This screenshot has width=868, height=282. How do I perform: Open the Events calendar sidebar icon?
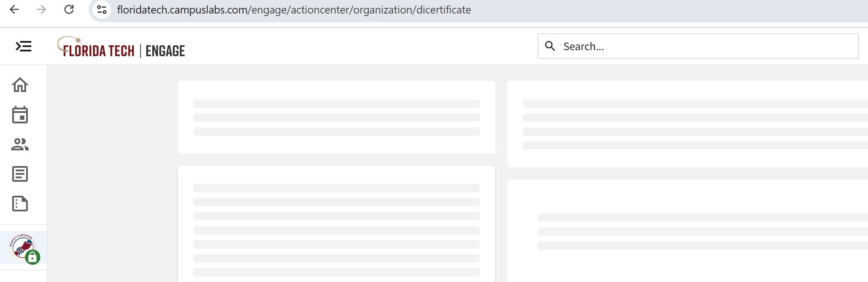[20, 115]
